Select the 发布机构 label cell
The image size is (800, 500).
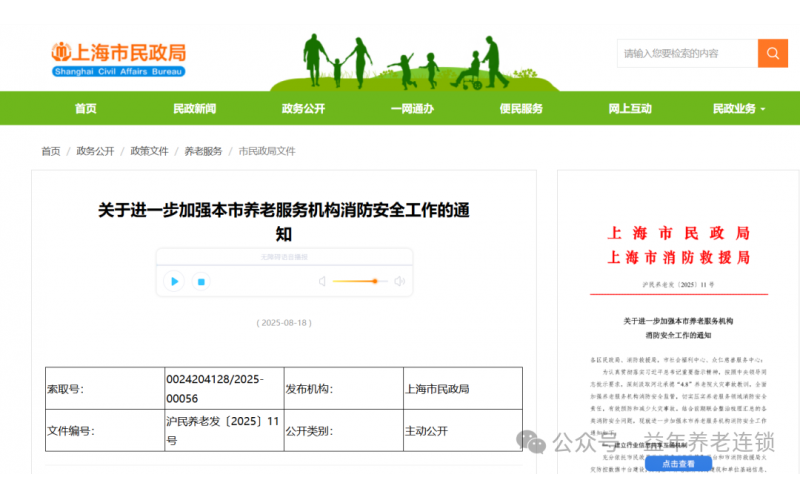343,389
